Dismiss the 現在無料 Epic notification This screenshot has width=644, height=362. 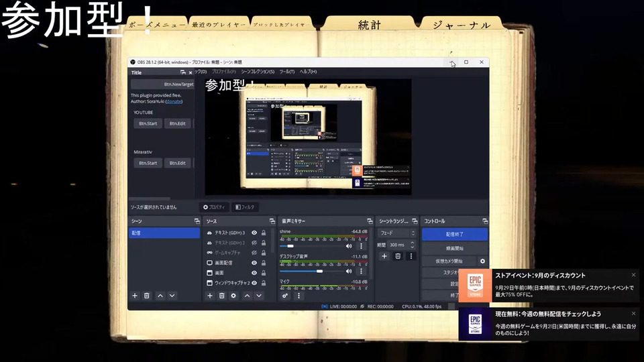pos(633,314)
